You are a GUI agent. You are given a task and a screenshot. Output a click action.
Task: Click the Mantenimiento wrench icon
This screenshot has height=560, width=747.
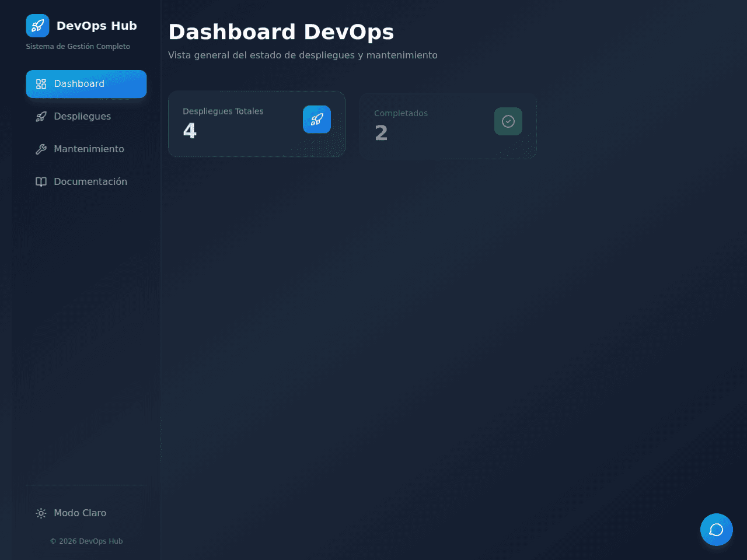(41, 149)
